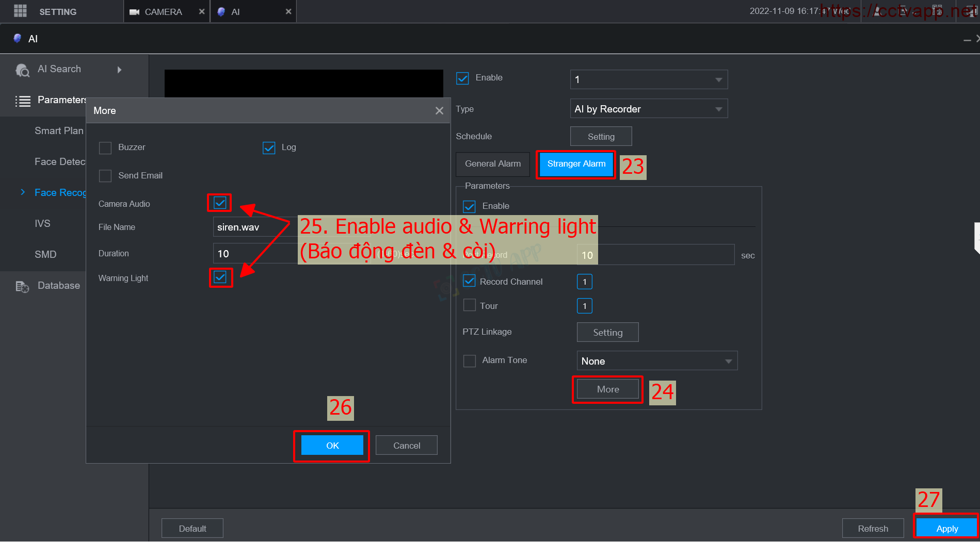Click the camera icon on CAMERA tab
This screenshot has height=542, width=980.
pyautogui.click(x=134, y=12)
